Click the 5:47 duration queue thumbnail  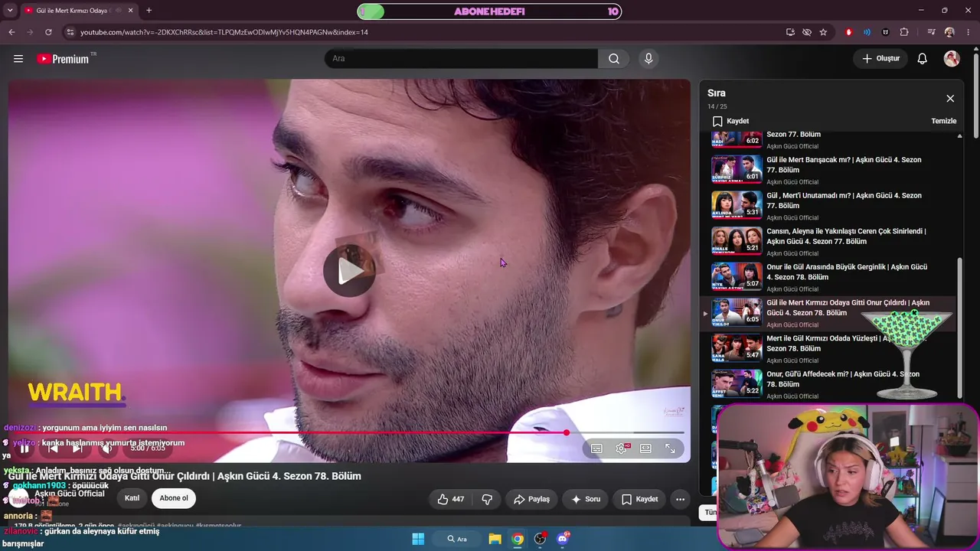737,347
